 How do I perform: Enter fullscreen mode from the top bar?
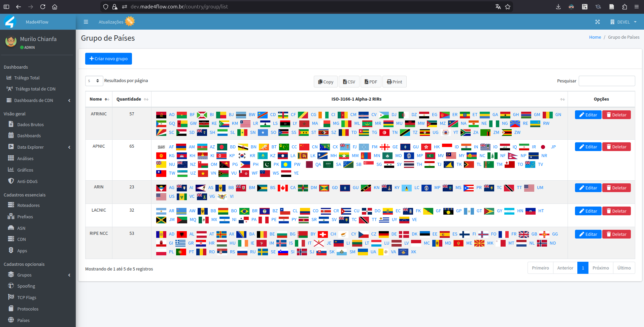[x=598, y=22]
